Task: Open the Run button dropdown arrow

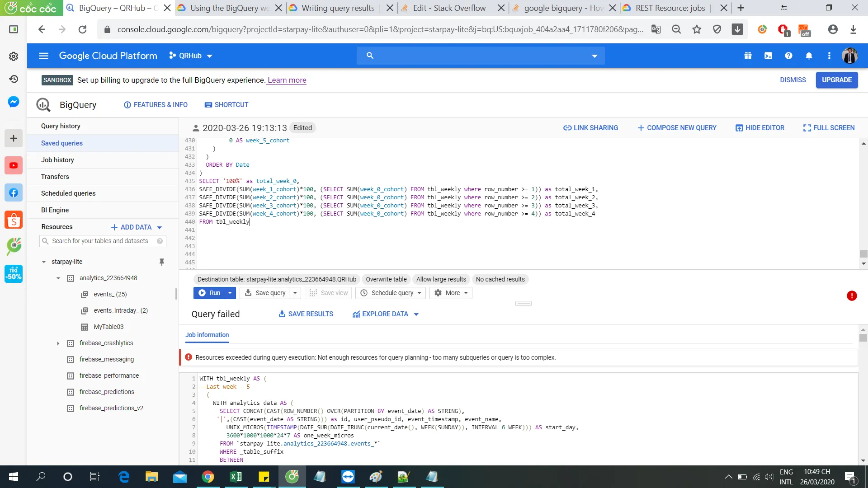Action: pos(230,293)
